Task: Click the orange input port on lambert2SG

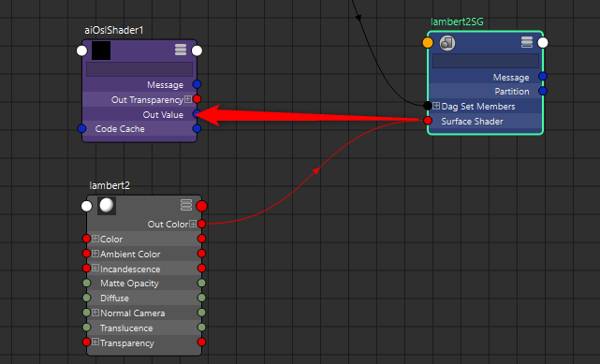Action: [x=428, y=42]
